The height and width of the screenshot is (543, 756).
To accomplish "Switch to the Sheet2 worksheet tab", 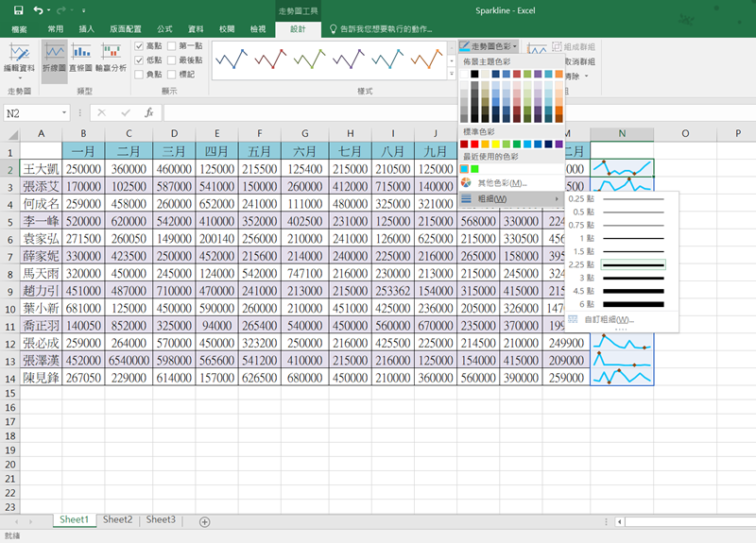I will [x=117, y=519].
